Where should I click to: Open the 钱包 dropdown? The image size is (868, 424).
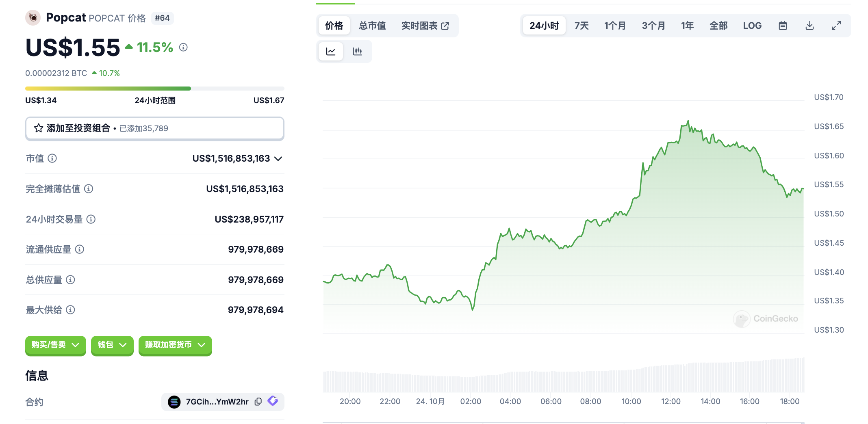pyautogui.click(x=112, y=345)
